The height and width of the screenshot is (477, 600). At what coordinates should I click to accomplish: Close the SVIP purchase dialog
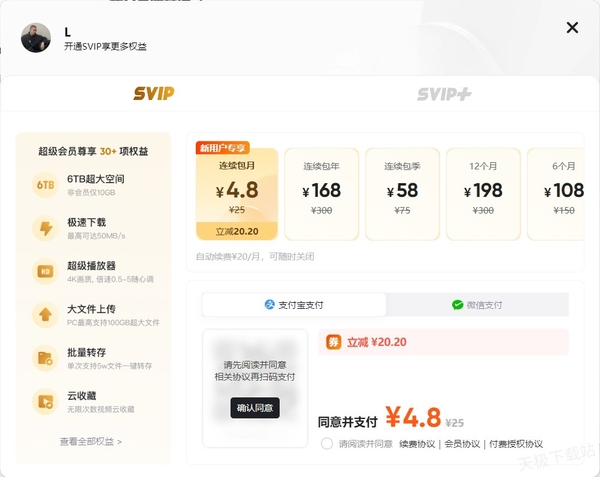click(x=572, y=28)
